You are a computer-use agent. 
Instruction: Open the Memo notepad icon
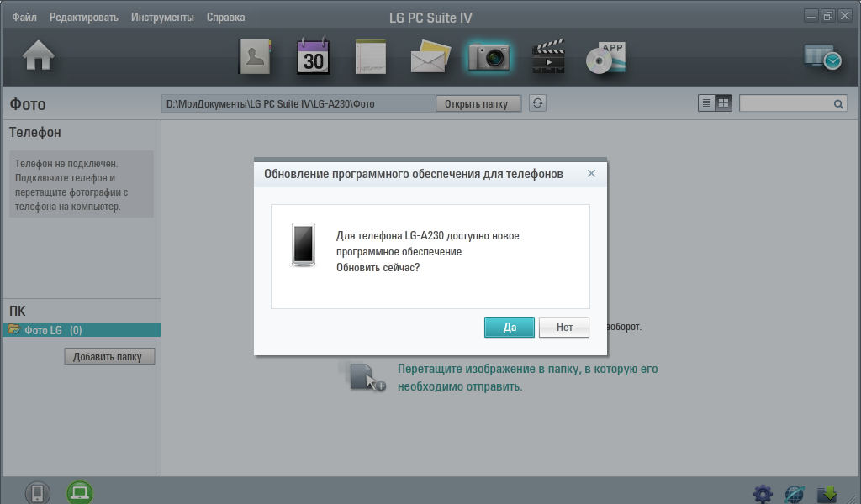click(371, 56)
